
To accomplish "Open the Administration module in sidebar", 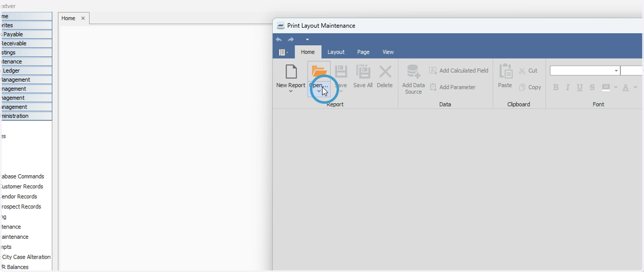I will [26, 116].
